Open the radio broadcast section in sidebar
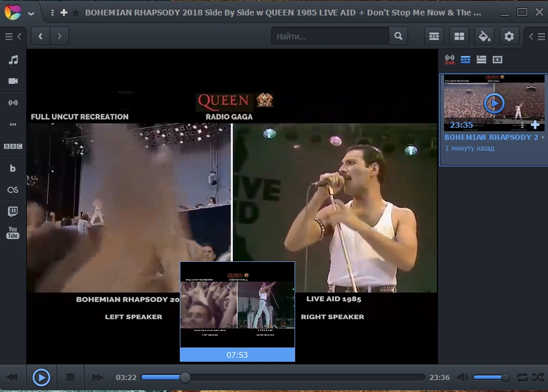The height and width of the screenshot is (392, 548). pos(13,103)
